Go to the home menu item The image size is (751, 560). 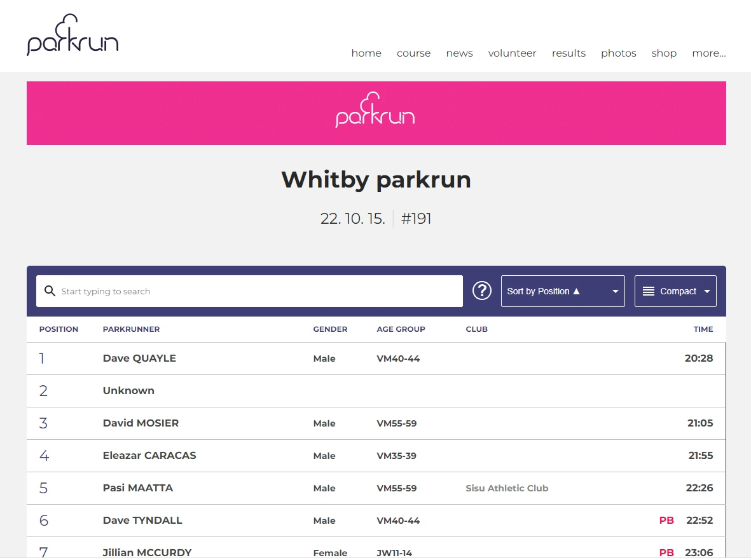366,53
